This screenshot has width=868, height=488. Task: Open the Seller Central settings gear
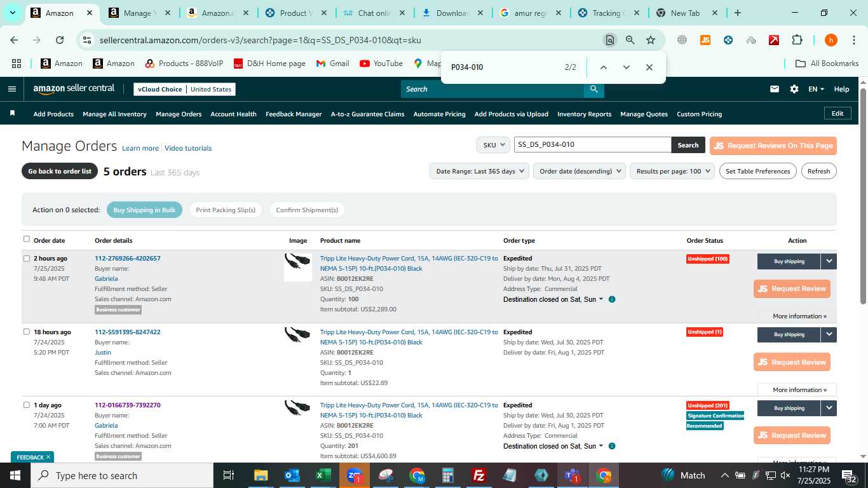(x=794, y=89)
